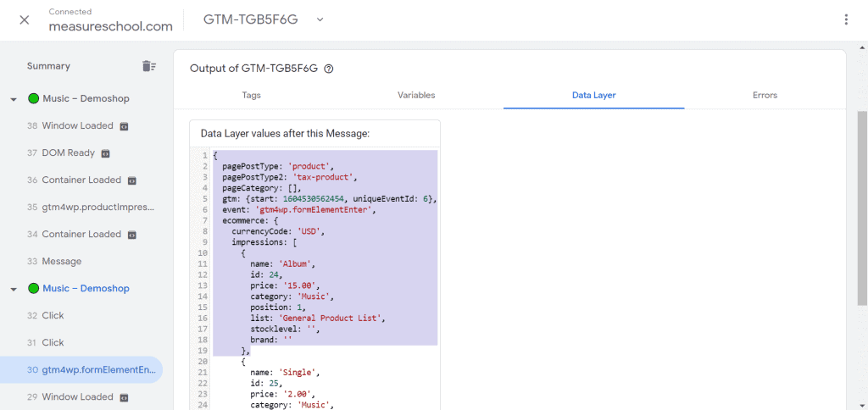
Task: Click the pagePostType 'product' code line
Action: [x=278, y=165]
